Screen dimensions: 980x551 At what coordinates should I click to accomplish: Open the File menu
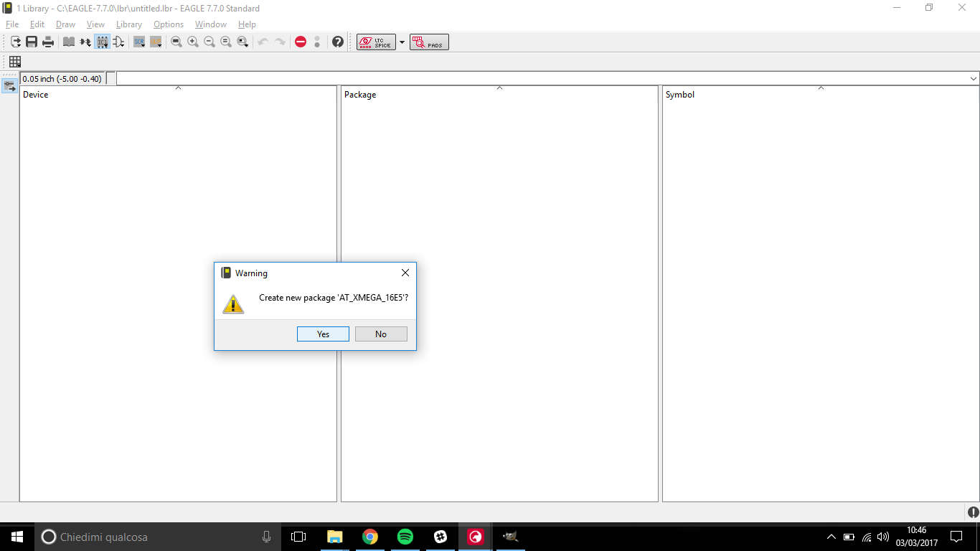(x=12, y=24)
